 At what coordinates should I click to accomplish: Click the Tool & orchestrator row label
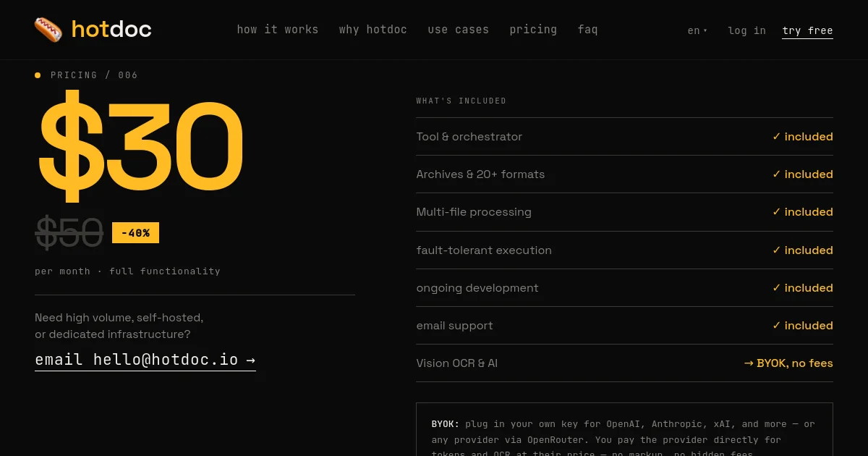(469, 137)
